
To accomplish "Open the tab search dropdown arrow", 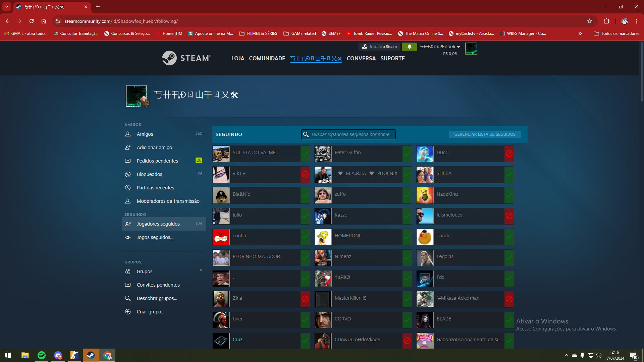I will (7, 7).
